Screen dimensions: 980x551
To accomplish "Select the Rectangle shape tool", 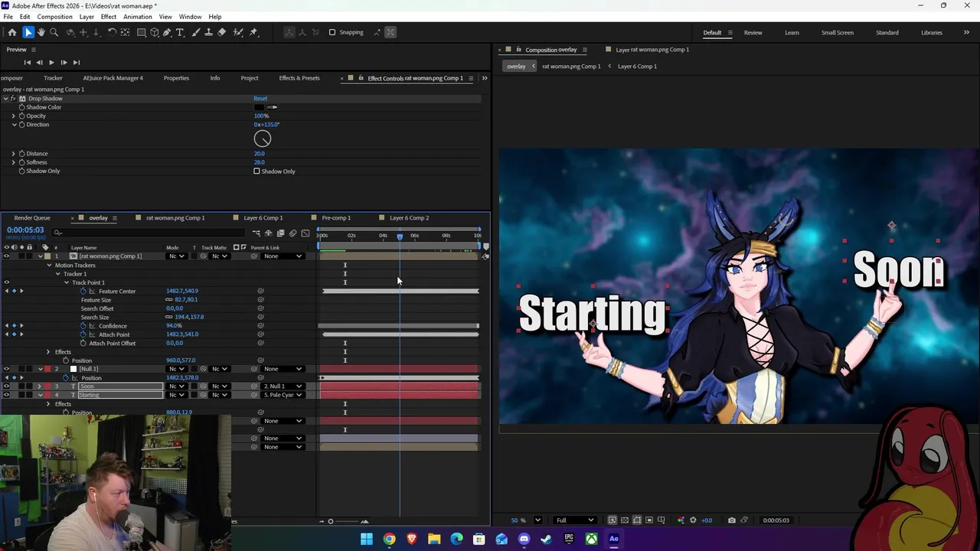I will pos(142,32).
